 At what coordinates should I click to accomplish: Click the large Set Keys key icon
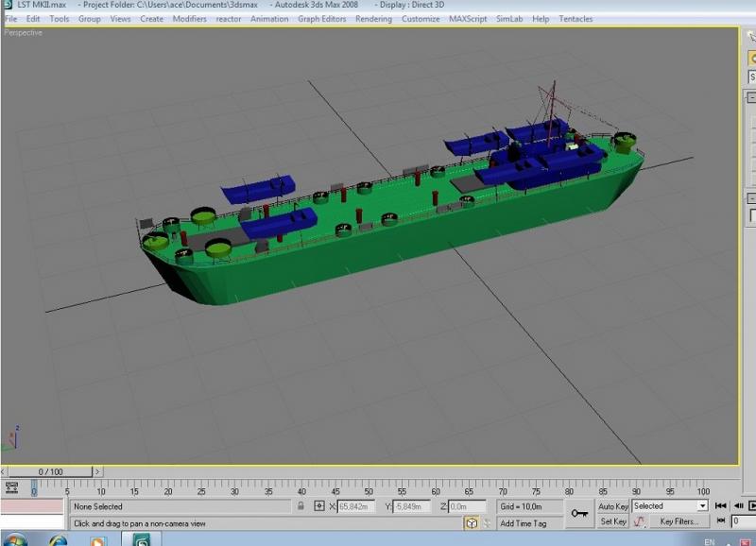click(x=579, y=514)
